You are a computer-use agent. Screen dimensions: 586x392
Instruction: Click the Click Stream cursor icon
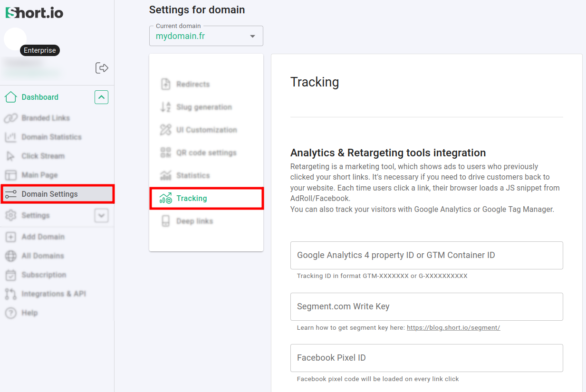10,156
